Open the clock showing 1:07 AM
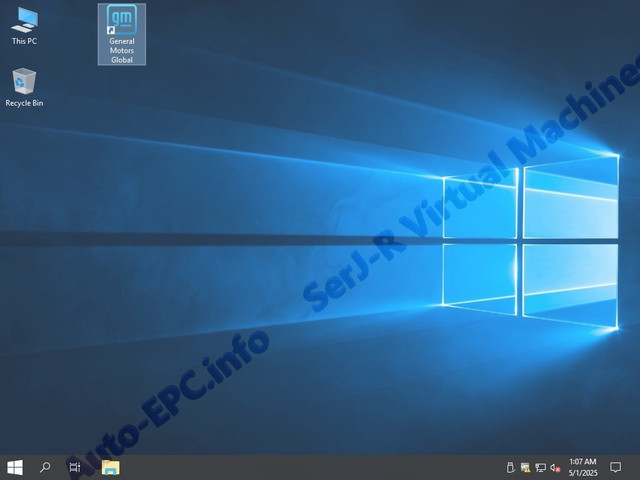 click(x=583, y=467)
